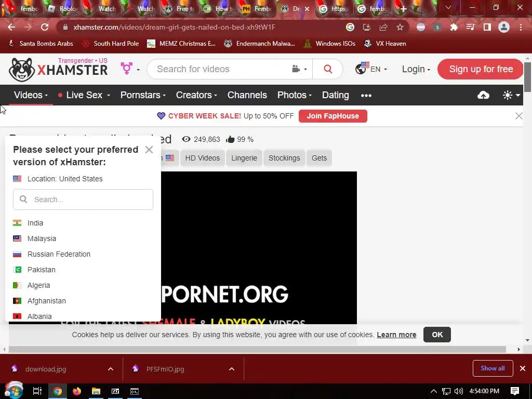Go to Channels
532x399 pixels.
click(247, 96)
